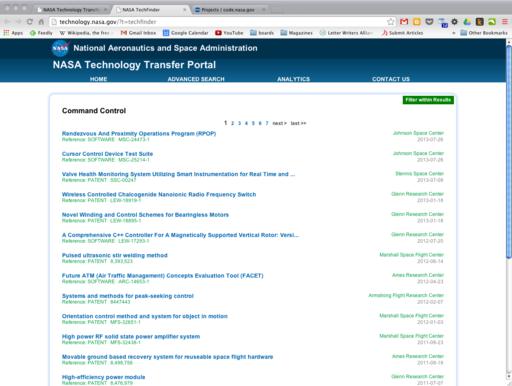Click the address bar URL field

pos(220,22)
